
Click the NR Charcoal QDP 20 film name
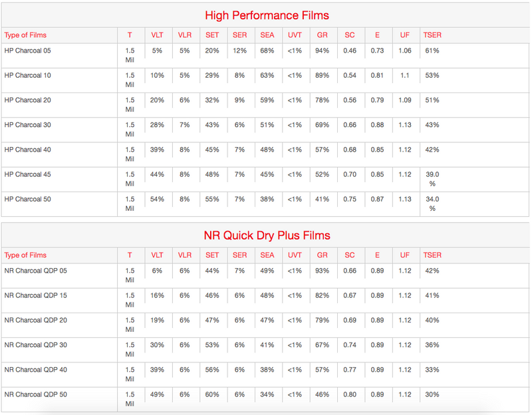(35, 320)
